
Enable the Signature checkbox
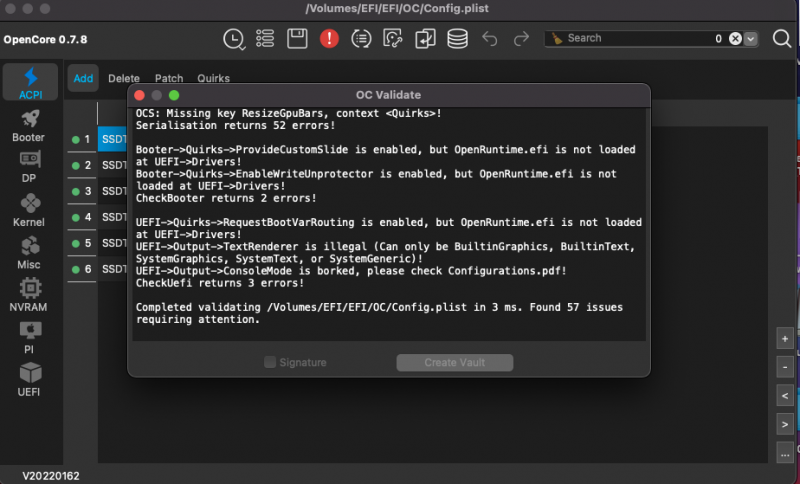(x=270, y=363)
